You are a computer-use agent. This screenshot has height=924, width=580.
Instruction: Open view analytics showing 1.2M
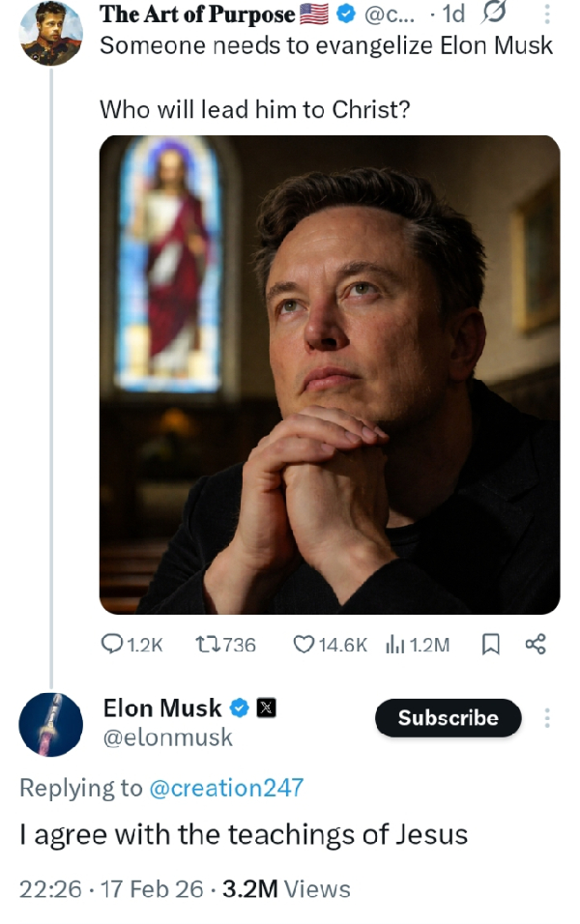coord(395,645)
